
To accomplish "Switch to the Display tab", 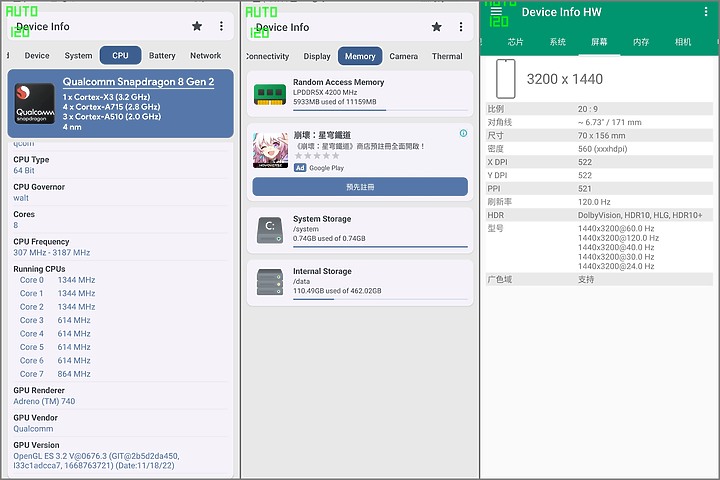I will click(x=317, y=56).
